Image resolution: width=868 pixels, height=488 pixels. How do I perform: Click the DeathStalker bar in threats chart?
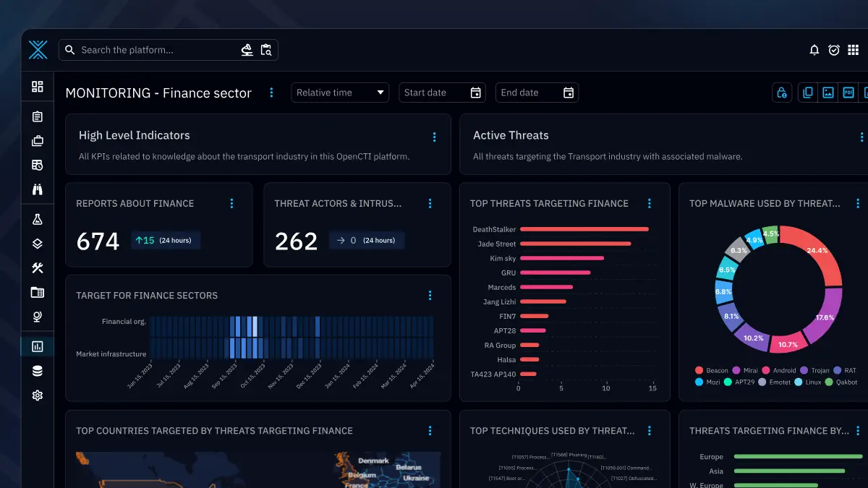point(584,229)
